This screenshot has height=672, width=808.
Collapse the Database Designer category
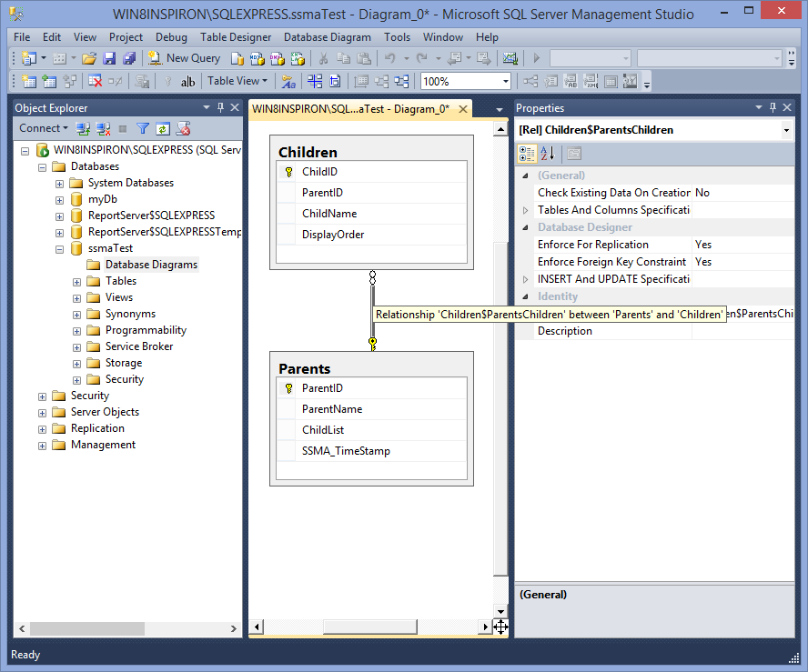pos(525,227)
